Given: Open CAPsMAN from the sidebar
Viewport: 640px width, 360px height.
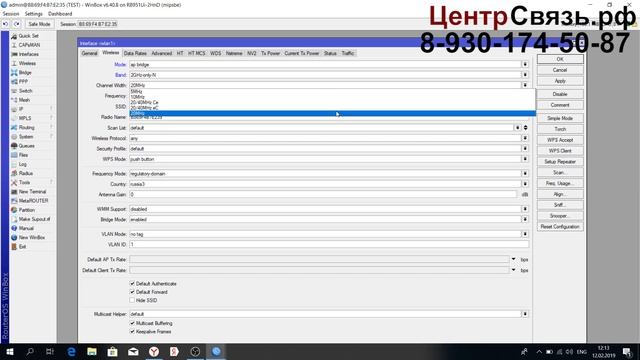Looking at the screenshot, I should tap(29, 45).
